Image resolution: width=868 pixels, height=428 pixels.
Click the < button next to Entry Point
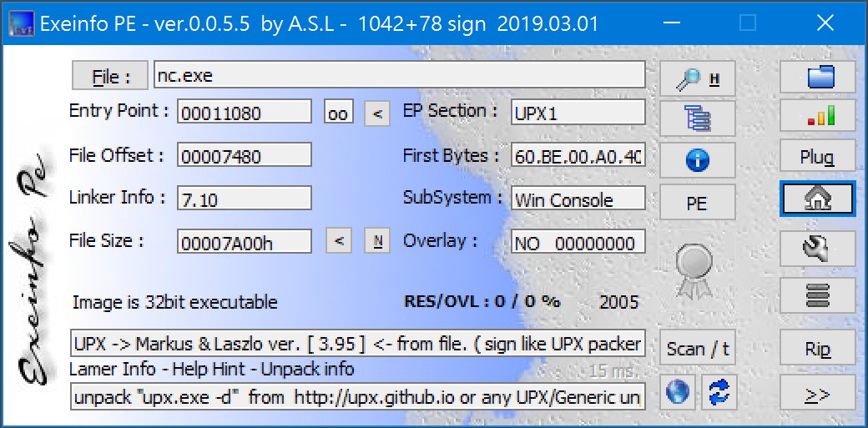(377, 113)
